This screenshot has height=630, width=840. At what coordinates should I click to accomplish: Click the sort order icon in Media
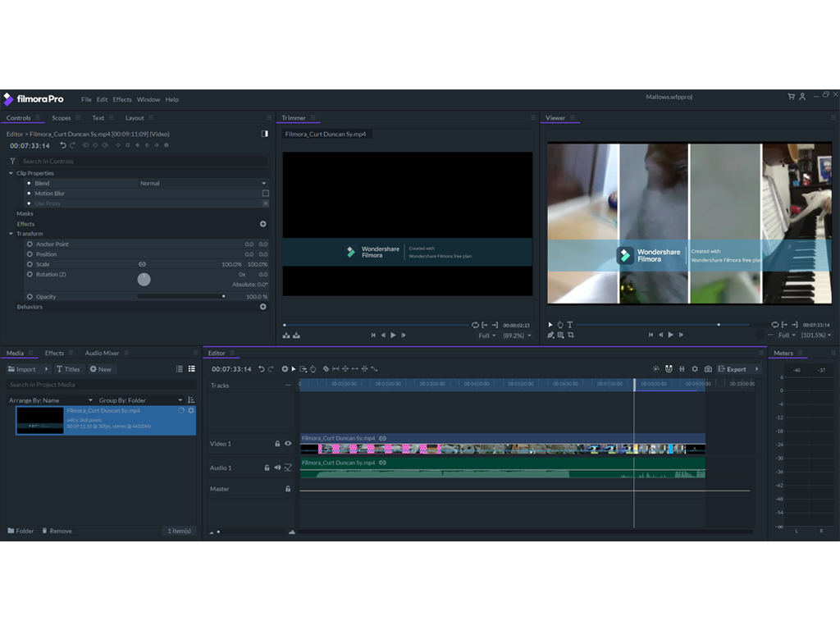pos(191,400)
